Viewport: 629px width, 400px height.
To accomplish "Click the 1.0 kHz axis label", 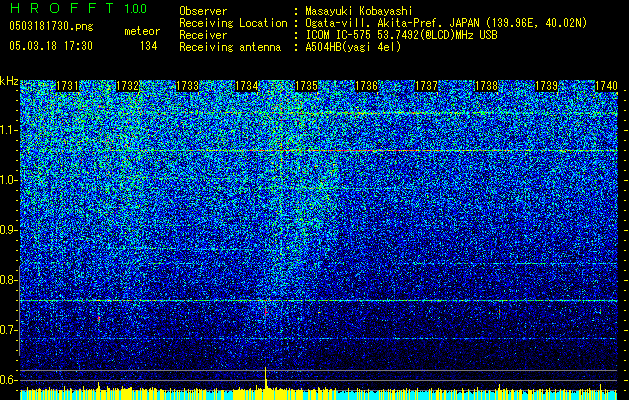I will click(x=8, y=180).
